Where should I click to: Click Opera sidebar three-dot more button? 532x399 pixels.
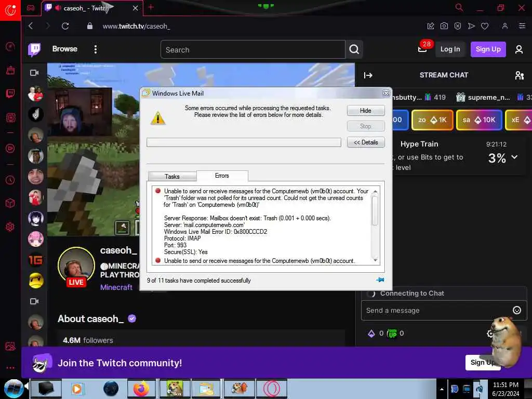pyautogui.click(x=10, y=367)
